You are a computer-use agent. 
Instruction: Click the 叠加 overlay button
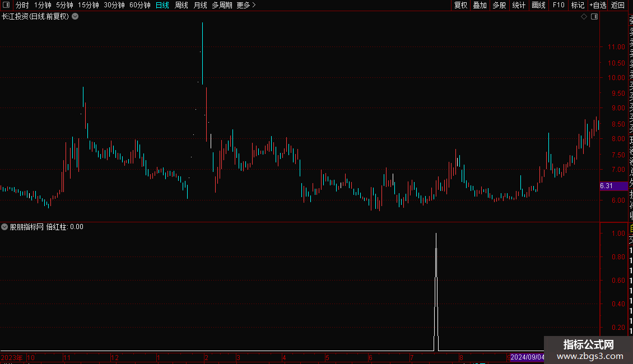tap(480, 5)
